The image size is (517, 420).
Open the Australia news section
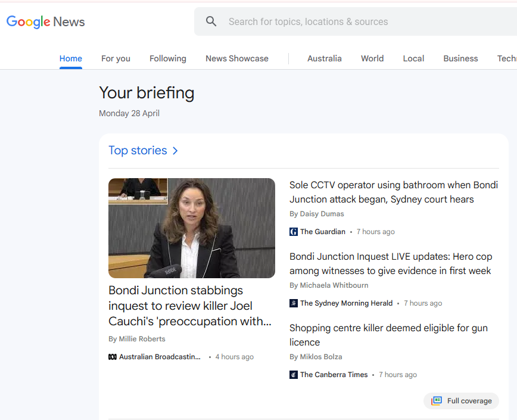[x=325, y=58]
